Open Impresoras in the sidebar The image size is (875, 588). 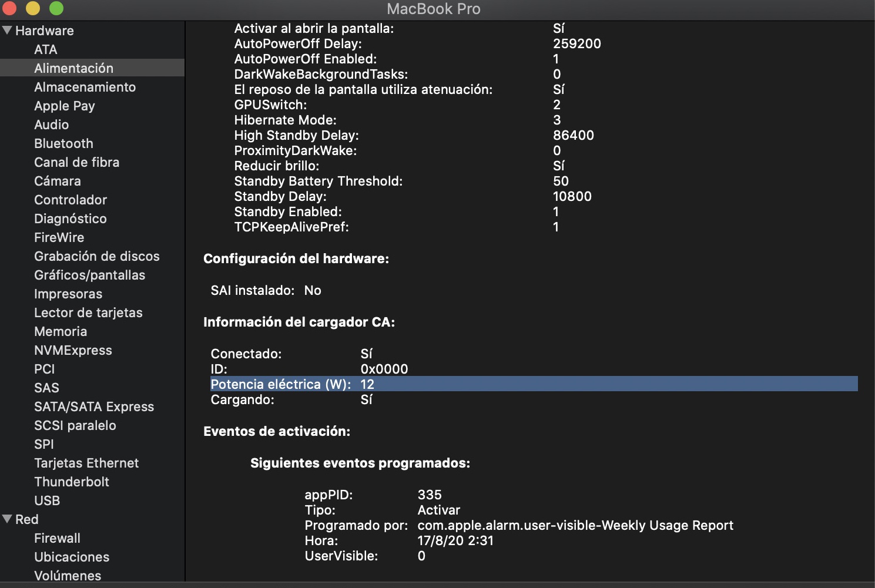pos(68,294)
